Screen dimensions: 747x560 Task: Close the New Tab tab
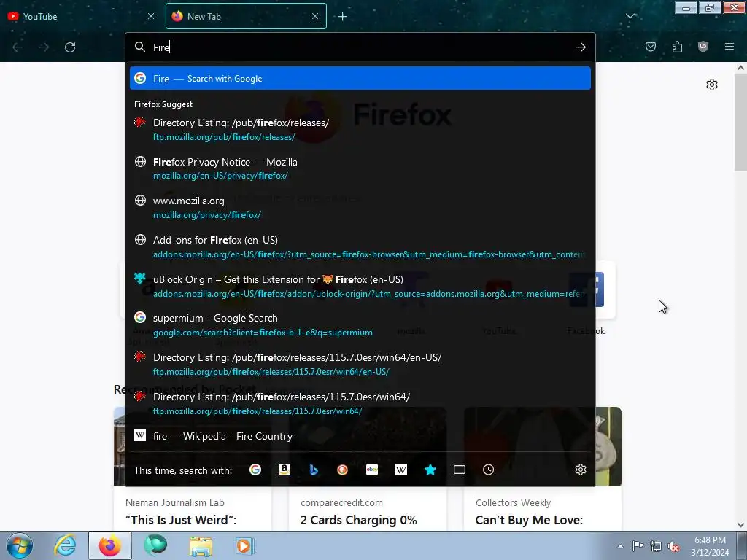(315, 16)
